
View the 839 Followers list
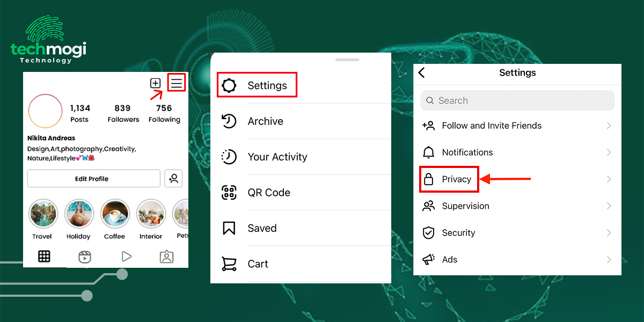123,114
